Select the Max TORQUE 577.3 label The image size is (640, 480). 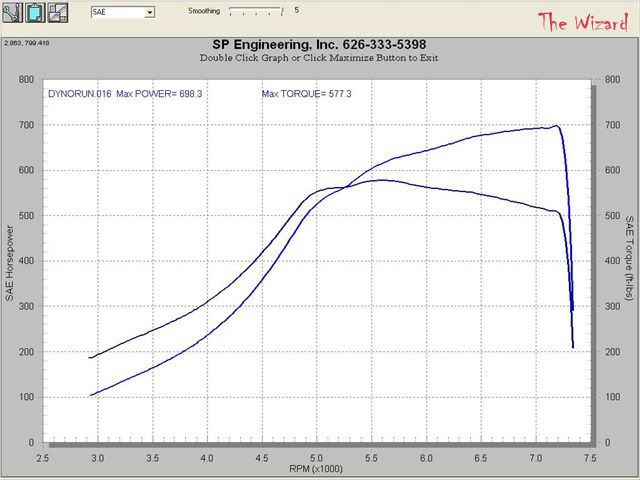point(306,93)
